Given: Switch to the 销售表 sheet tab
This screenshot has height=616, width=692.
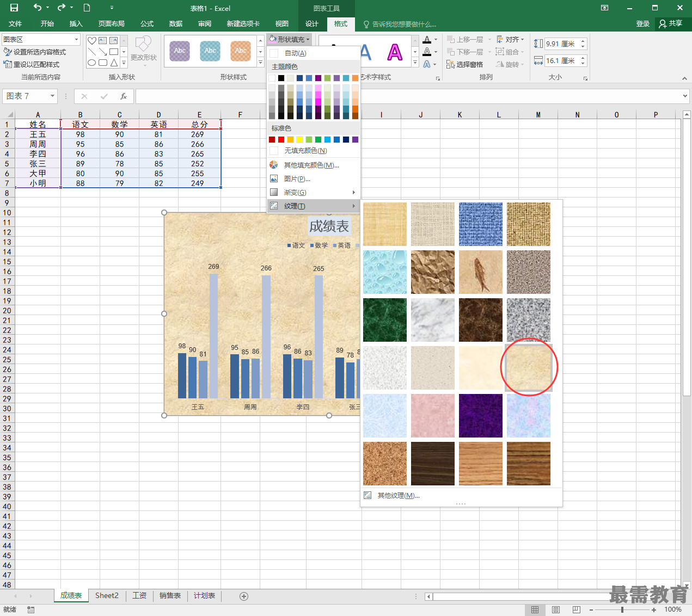Looking at the screenshot, I should point(170,595).
